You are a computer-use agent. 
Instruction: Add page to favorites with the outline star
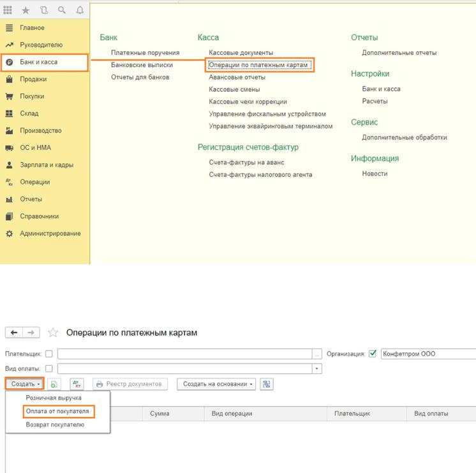click(x=53, y=333)
